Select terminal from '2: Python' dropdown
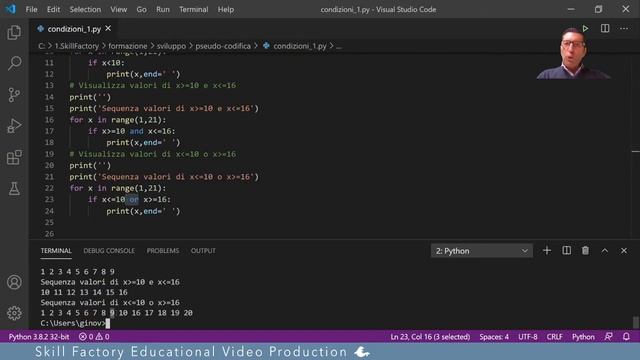 [482, 251]
